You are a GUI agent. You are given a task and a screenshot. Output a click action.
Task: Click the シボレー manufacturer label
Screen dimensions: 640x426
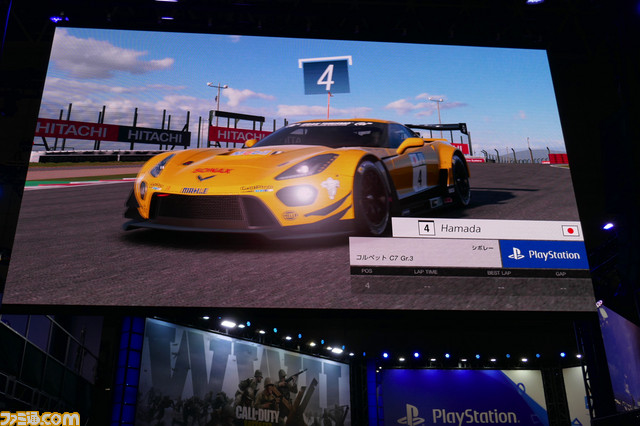(482, 248)
